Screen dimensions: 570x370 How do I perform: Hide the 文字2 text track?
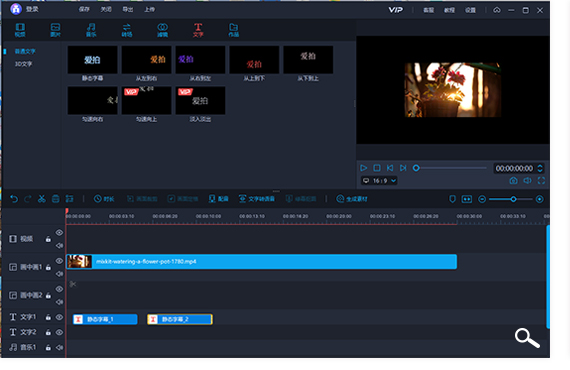(x=59, y=332)
